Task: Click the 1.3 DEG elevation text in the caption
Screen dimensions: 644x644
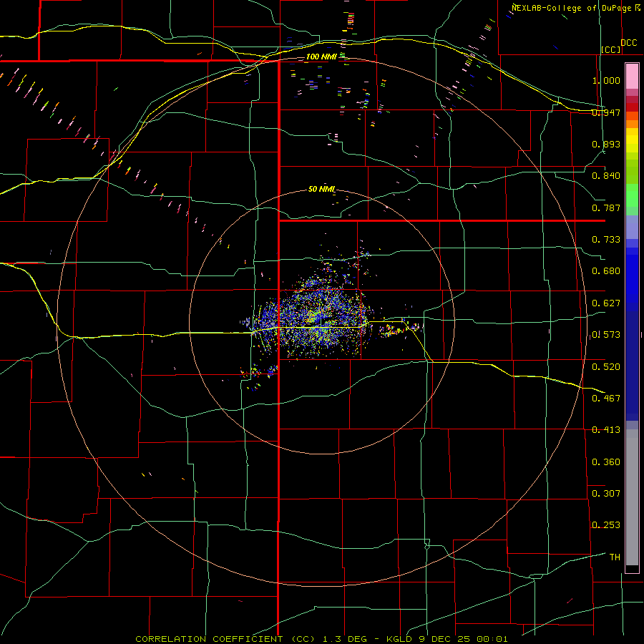Action: pyautogui.click(x=344, y=639)
